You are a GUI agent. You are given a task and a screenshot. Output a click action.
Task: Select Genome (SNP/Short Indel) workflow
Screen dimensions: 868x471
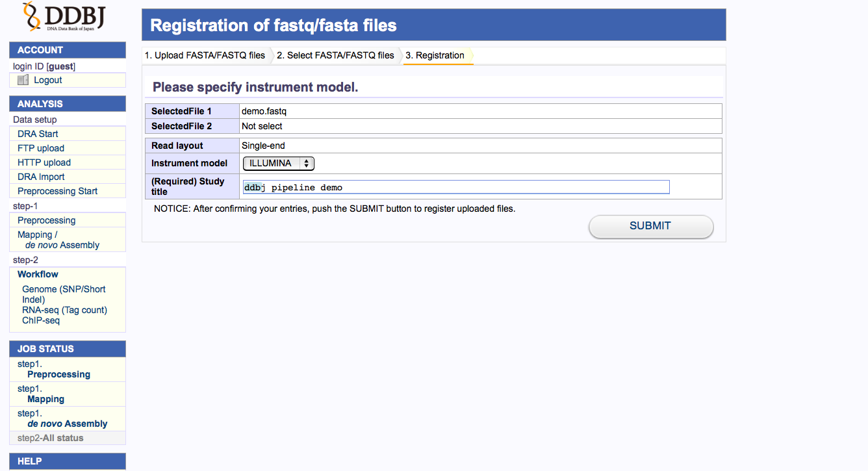(x=64, y=294)
